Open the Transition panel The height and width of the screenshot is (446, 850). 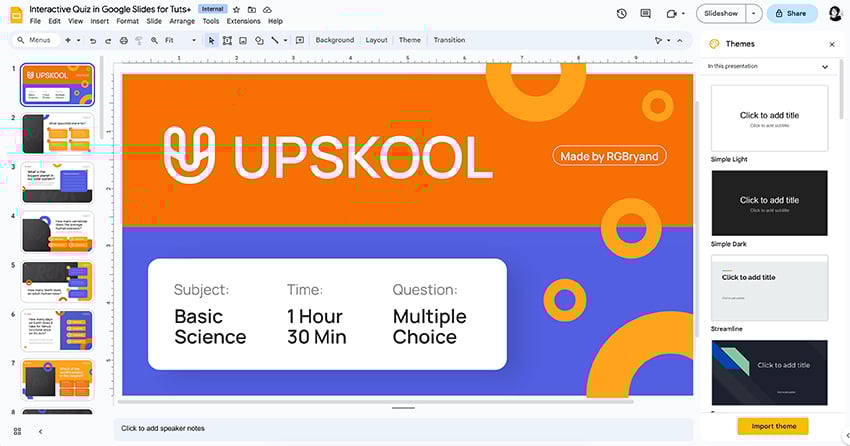449,40
